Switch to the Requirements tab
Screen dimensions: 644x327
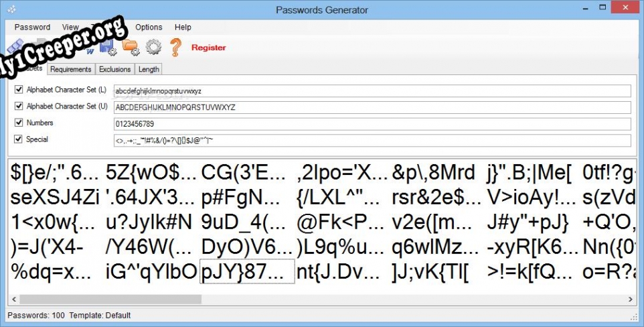coord(70,69)
